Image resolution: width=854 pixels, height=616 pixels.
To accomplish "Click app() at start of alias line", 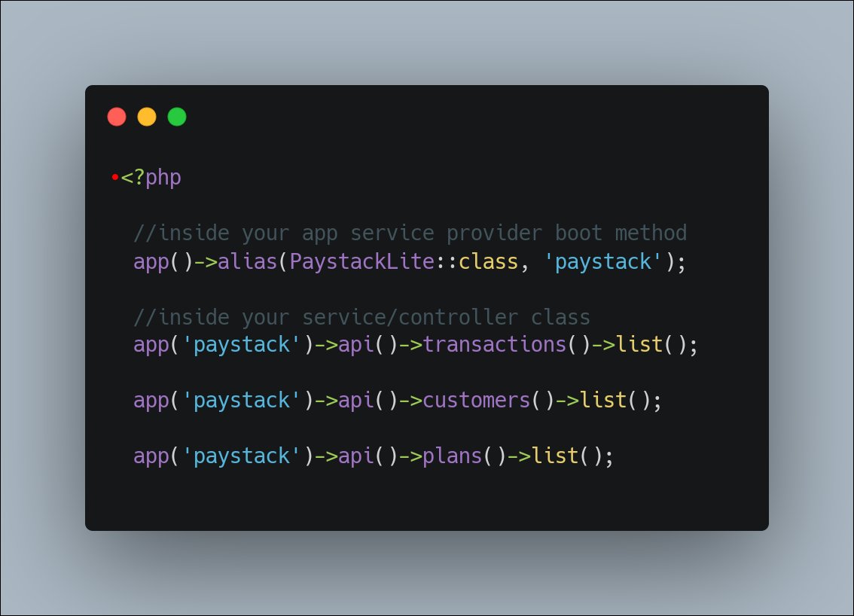I will click(163, 261).
